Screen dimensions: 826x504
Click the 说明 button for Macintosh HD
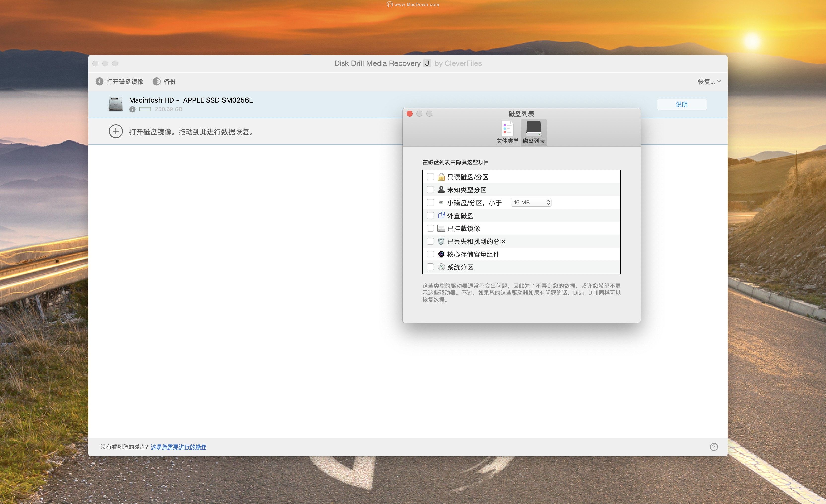tap(682, 104)
